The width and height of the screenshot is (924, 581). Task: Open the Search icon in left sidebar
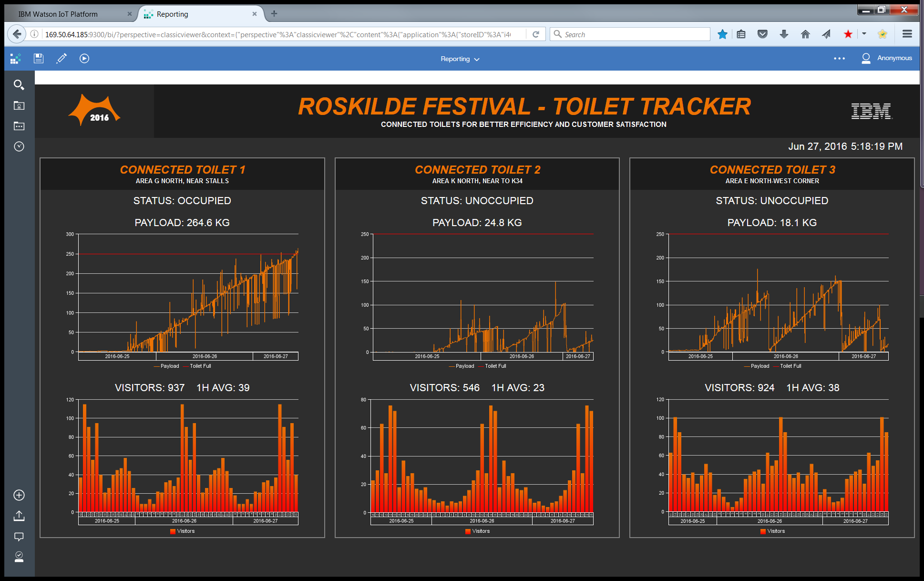click(19, 85)
